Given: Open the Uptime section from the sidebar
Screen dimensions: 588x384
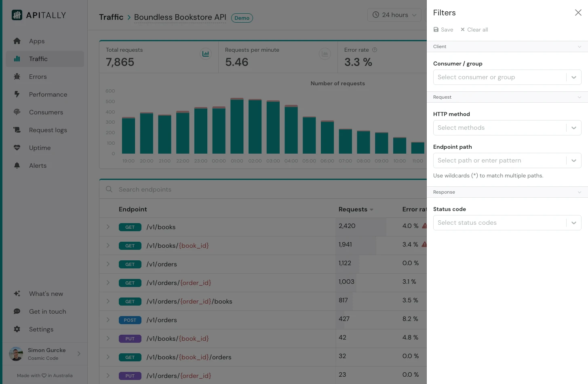Looking at the screenshot, I should tap(40, 148).
